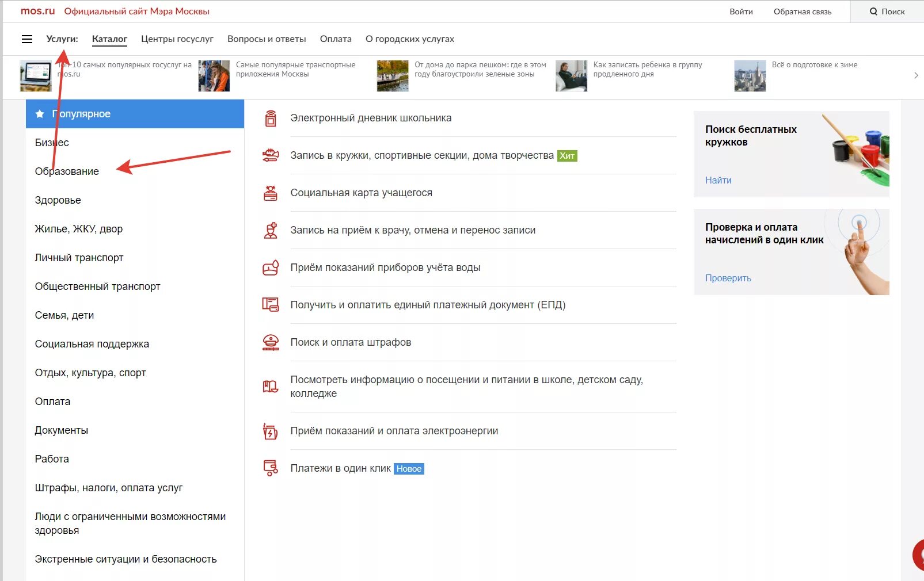
Task: Click the Платежи в один клик icon
Action: tap(271, 468)
